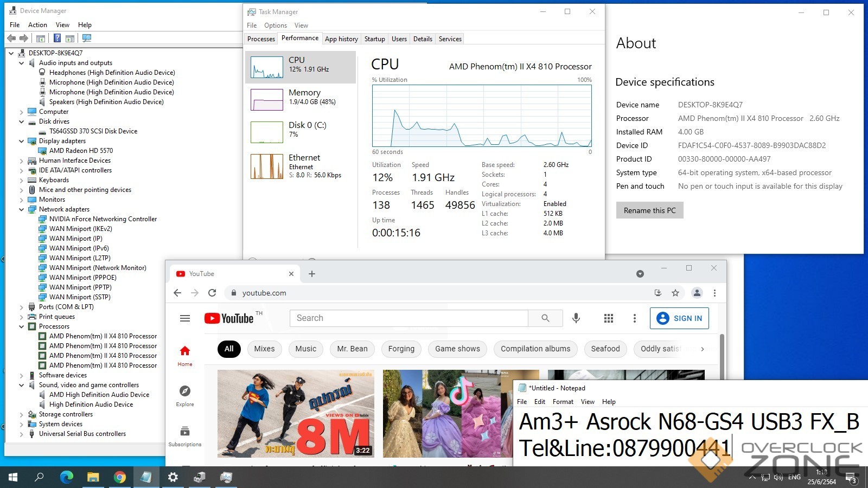Open Chrome from the taskbar
This screenshot has height=488, width=868.
point(120,477)
